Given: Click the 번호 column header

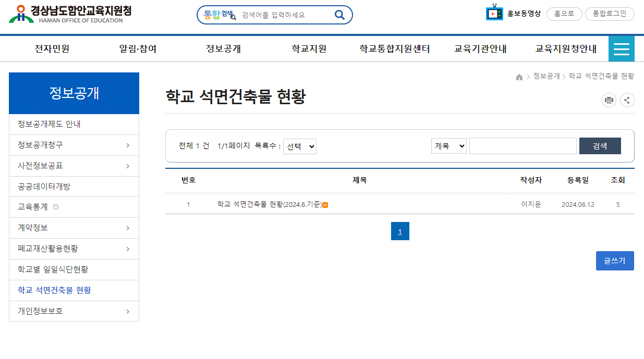Looking at the screenshot, I should (x=188, y=180).
